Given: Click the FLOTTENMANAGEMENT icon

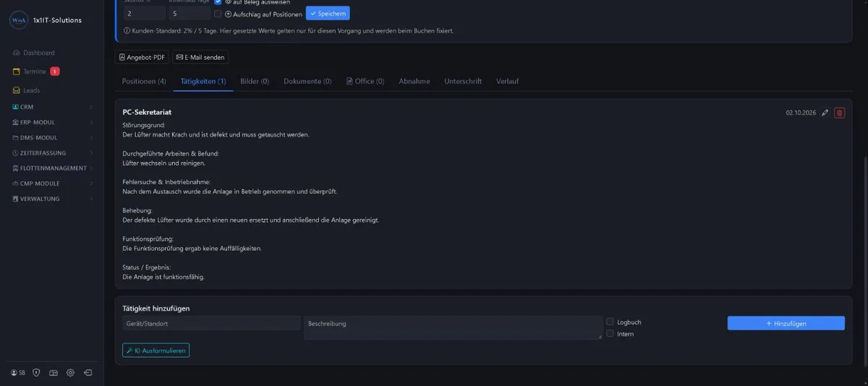Looking at the screenshot, I should click(15, 168).
